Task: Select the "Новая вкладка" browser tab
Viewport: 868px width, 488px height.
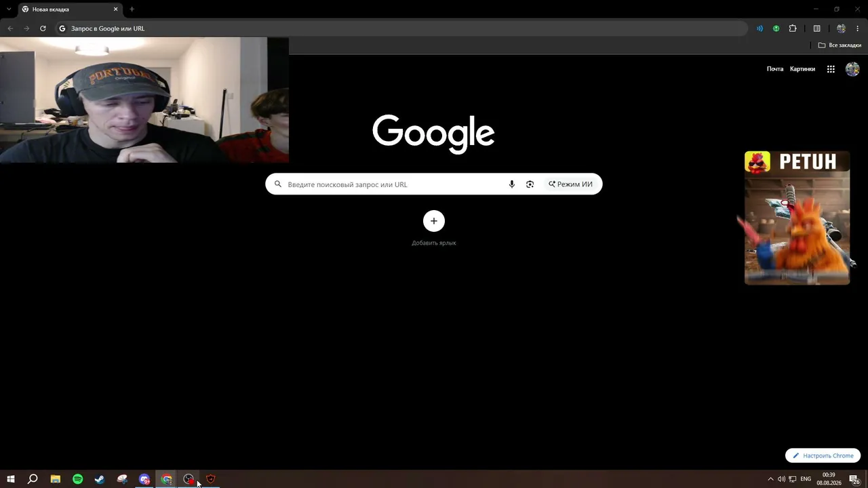Action: [69, 9]
